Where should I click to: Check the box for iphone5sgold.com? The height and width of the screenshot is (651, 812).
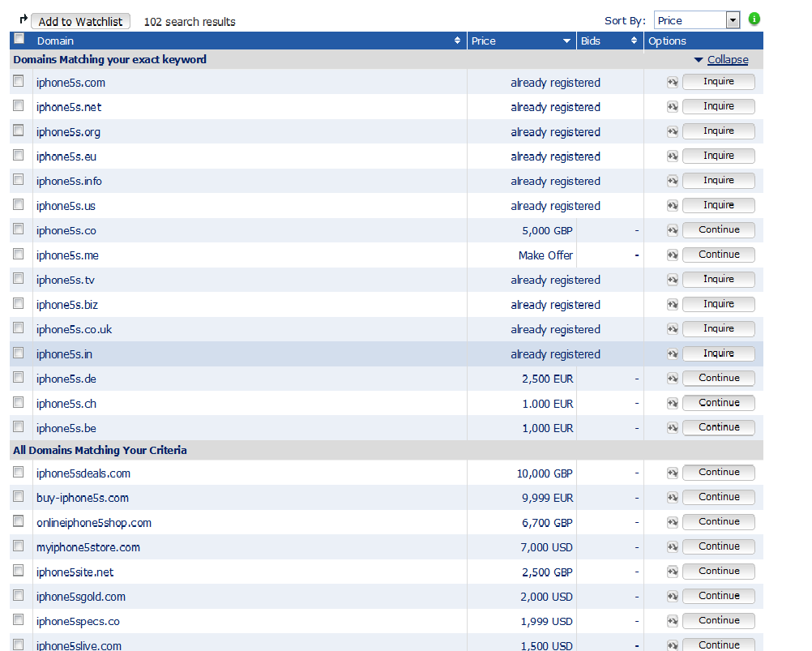coord(19,595)
